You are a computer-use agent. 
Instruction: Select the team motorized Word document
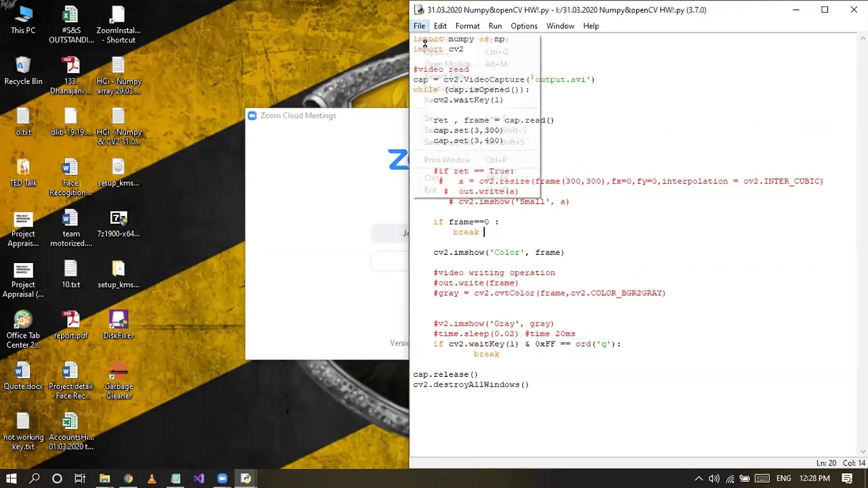(x=71, y=228)
